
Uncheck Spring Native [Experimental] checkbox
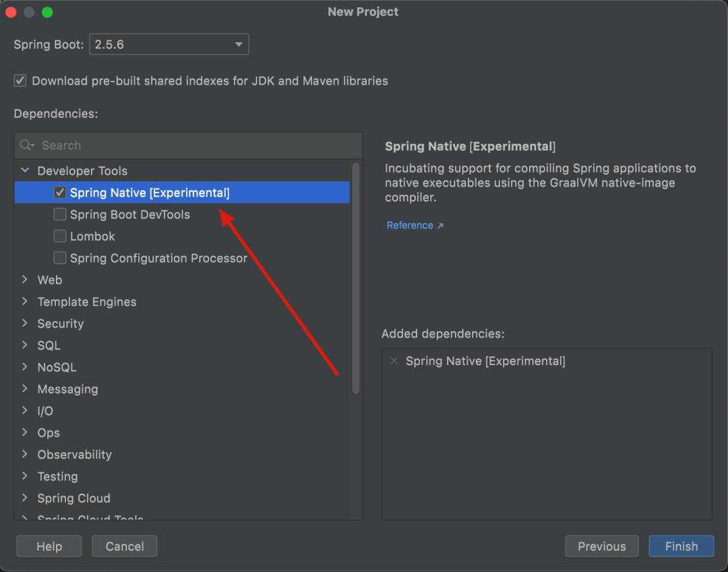pyautogui.click(x=60, y=193)
